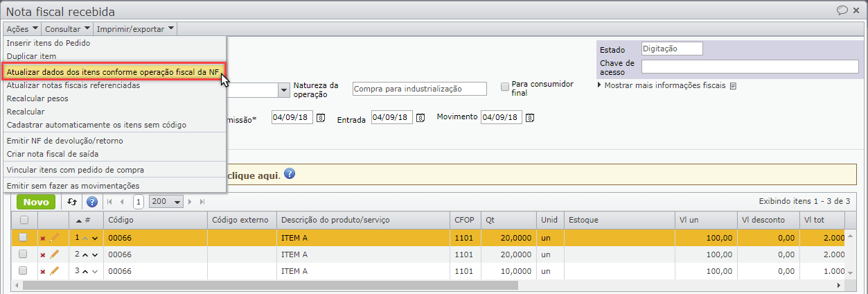868x294 pixels.
Task: Open the blue help icon in grid toolbar
Action: tap(91, 202)
